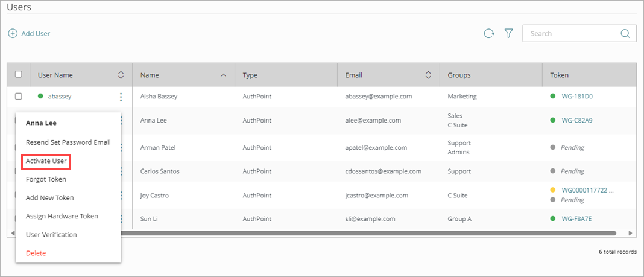Sort by the Email column arrows
Screen dimensions: 644x277
point(428,75)
